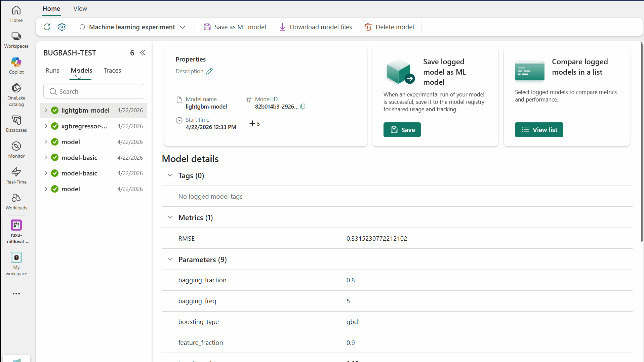Edit the model description
This screenshot has height=362, width=644.
(209, 71)
